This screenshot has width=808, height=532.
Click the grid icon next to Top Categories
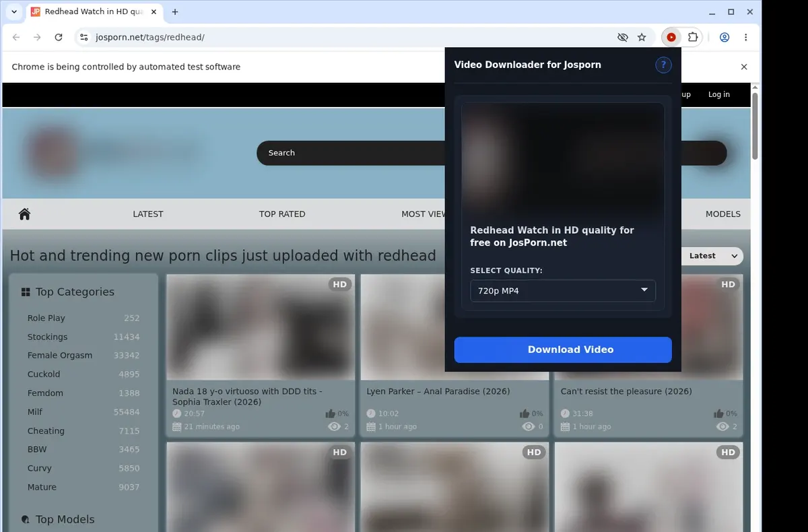pyautogui.click(x=26, y=292)
